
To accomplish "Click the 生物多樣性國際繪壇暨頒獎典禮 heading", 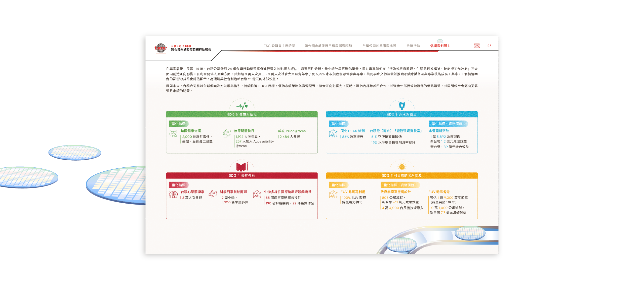I will coord(288,192).
